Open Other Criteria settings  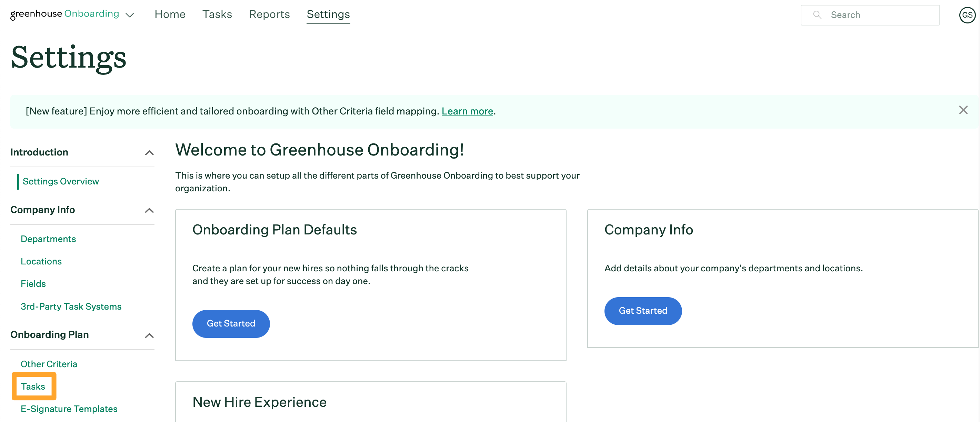[x=49, y=364]
